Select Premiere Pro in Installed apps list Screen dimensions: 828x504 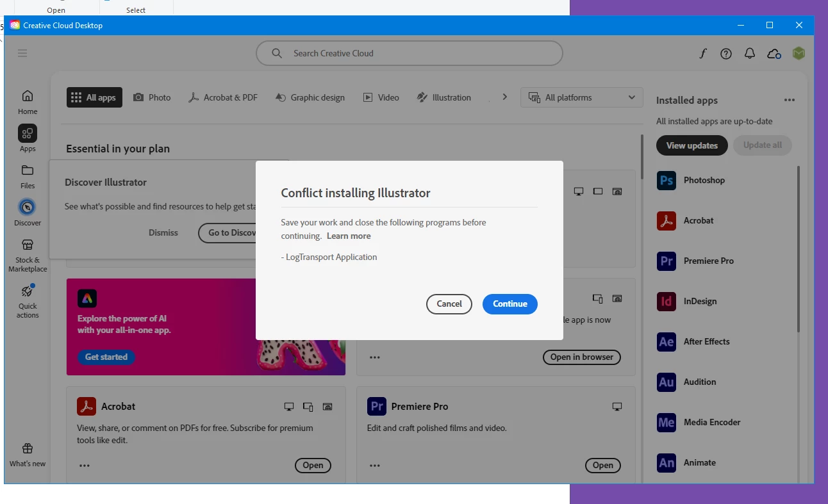[695, 261]
